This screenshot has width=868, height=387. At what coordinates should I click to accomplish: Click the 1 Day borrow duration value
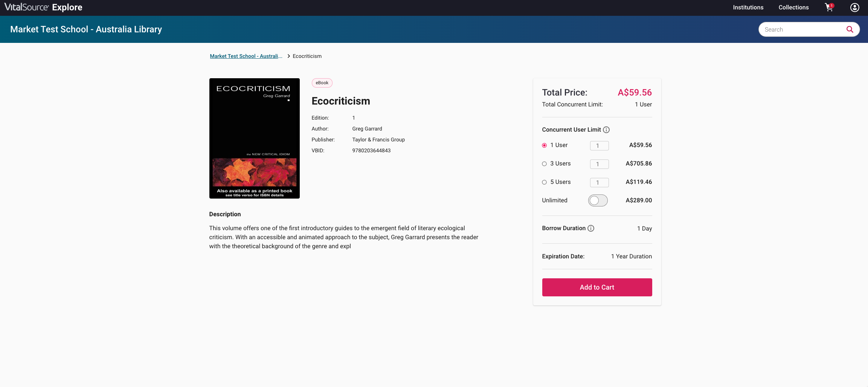coord(644,229)
